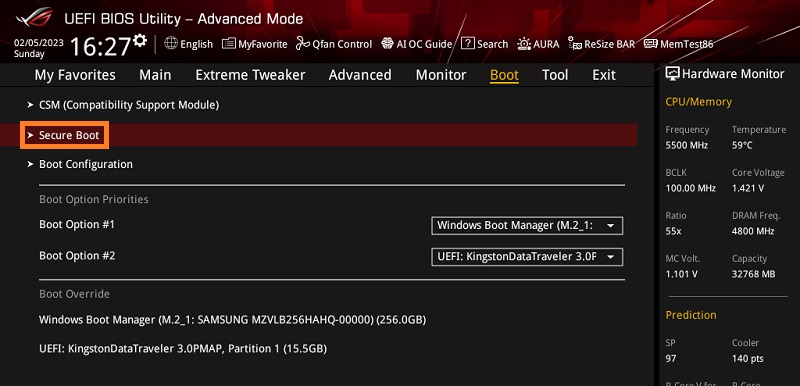
Task: Click the Boot Option #1 label
Action: click(77, 224)
